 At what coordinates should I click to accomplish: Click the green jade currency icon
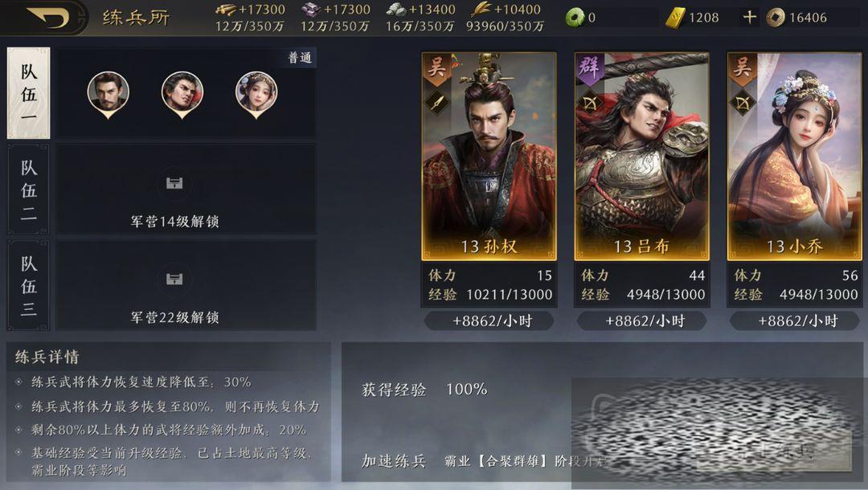pos(575,18)
